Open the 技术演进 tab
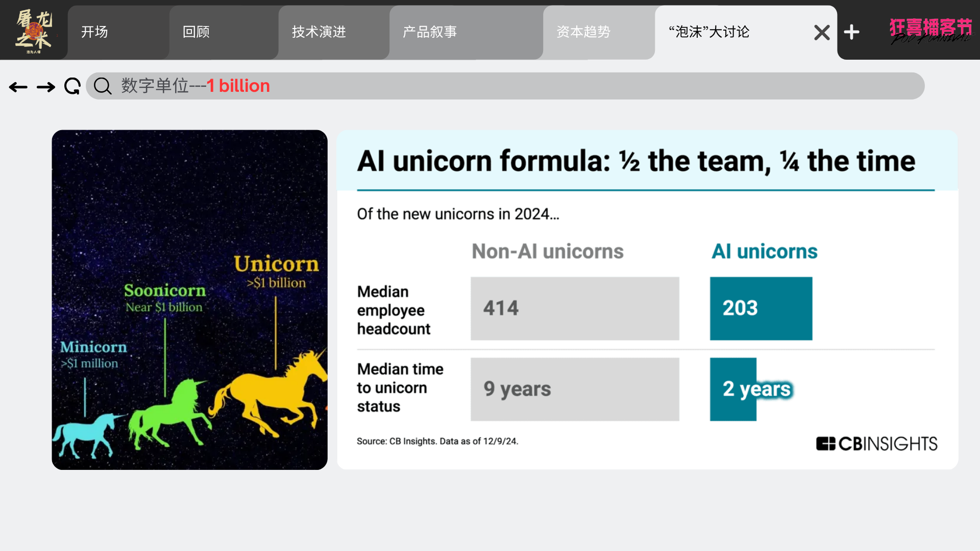This screenshot has height=551, width=980. click(319, 32)
